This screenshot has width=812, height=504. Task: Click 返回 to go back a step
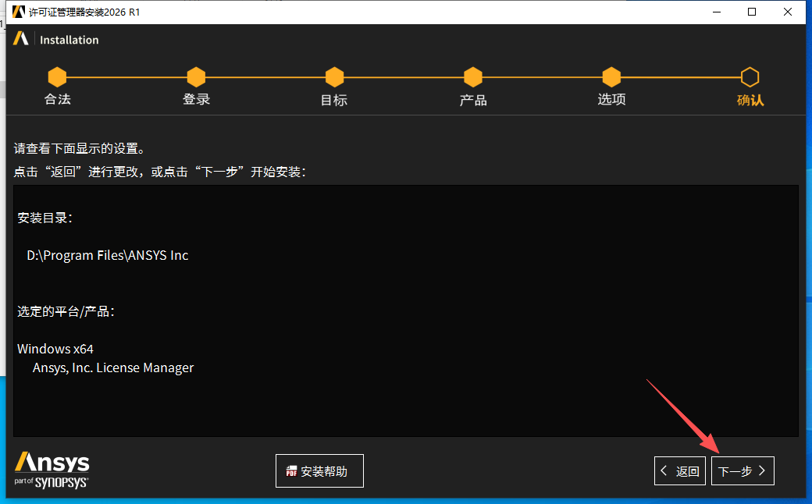click(679, 470)
